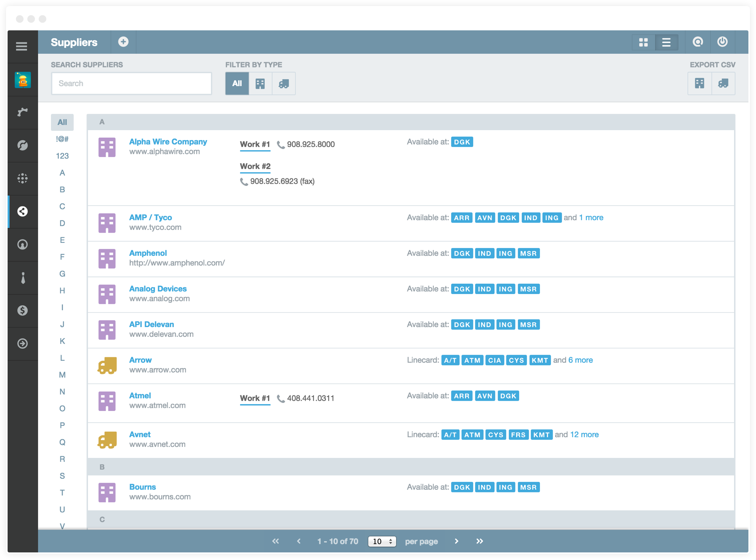This screenshot has width=756, height=560.
Task: Export manufacturers CSV with the building icon
Action: [699, 83]
